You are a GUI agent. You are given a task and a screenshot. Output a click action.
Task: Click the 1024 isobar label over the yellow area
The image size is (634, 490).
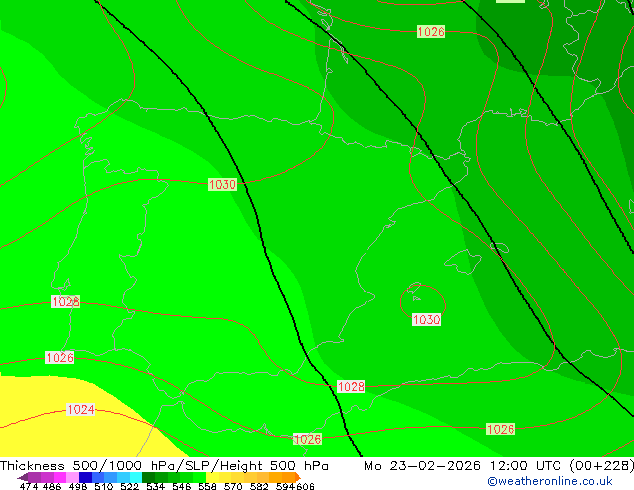tap(81, 410)
